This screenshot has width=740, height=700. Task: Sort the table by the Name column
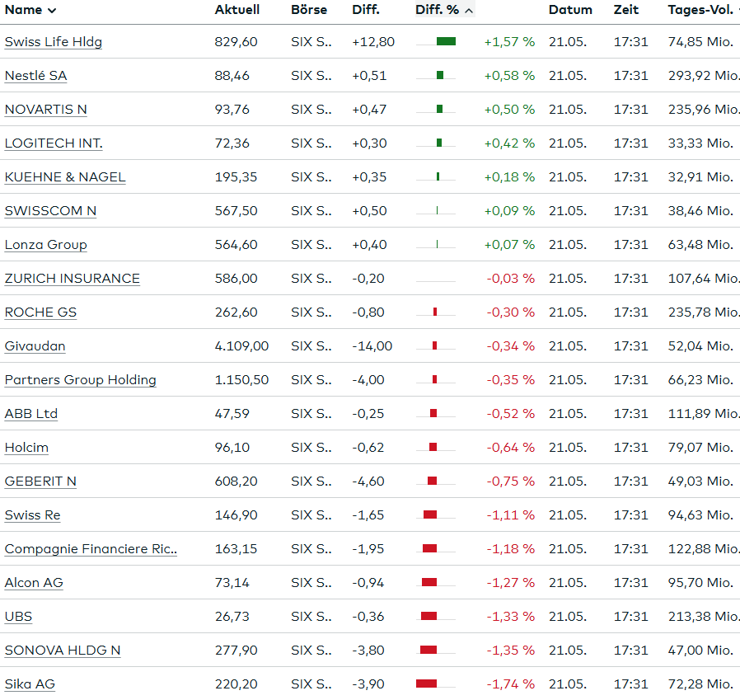(x=30, y=10)
